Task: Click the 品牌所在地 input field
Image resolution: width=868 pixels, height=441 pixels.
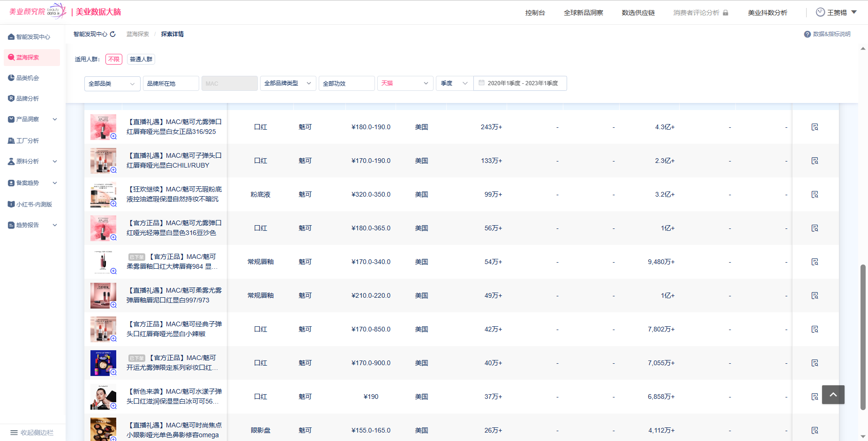Action: tap(171, 83)
